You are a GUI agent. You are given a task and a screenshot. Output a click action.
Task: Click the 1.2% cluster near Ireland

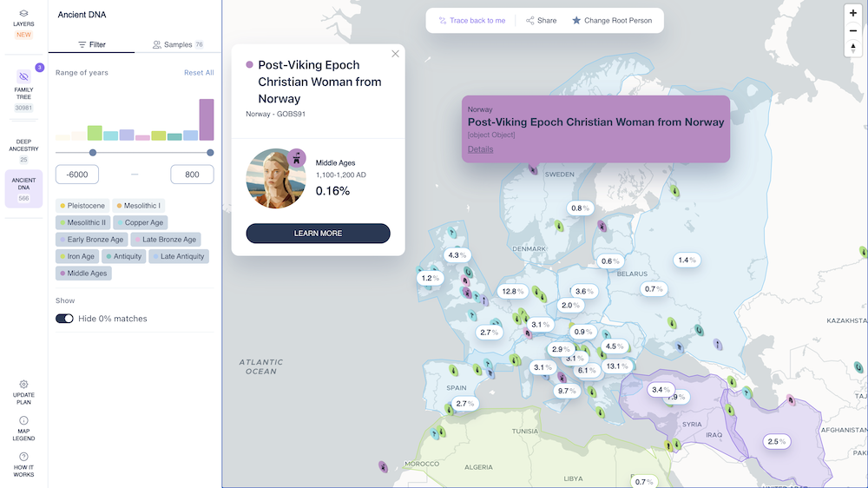click(x=431, y=278)
